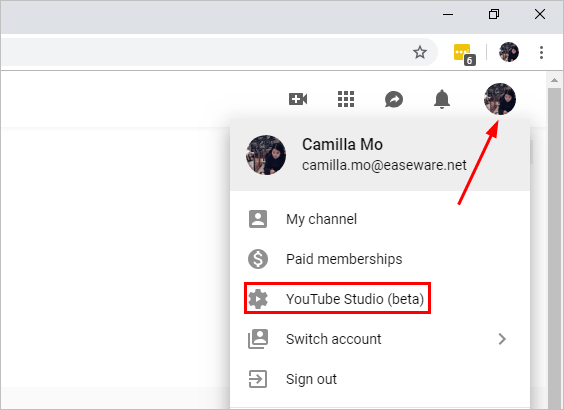This screenshot has width=564, height=410.
Task: Open Chrome profile avatar in toolbar
Action: point(509,52)
